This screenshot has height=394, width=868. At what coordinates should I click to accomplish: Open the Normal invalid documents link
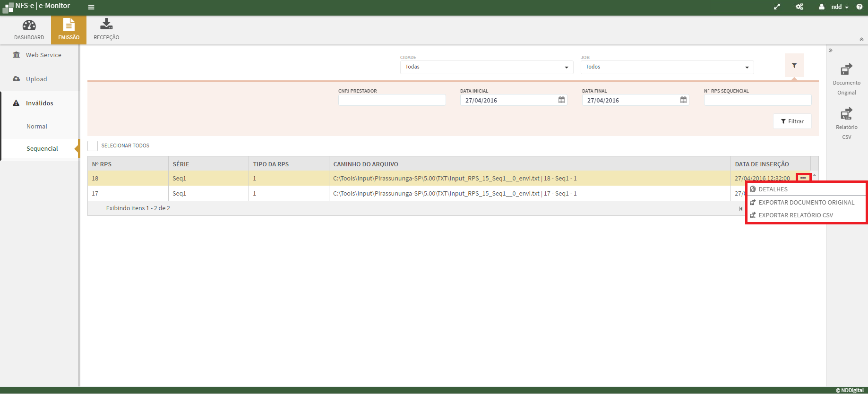click(x=37, y=127)
